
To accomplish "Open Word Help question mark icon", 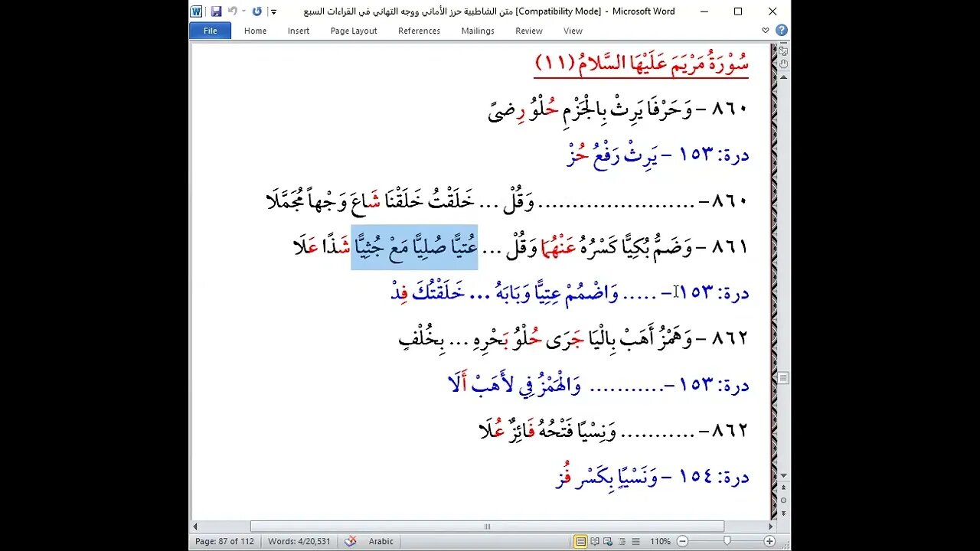I will click(781, 31).
